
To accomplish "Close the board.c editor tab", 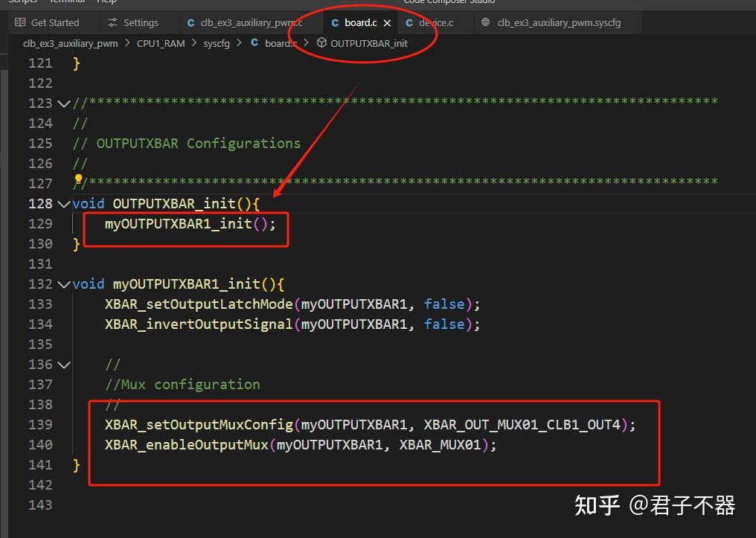I will tap(386, 22).
